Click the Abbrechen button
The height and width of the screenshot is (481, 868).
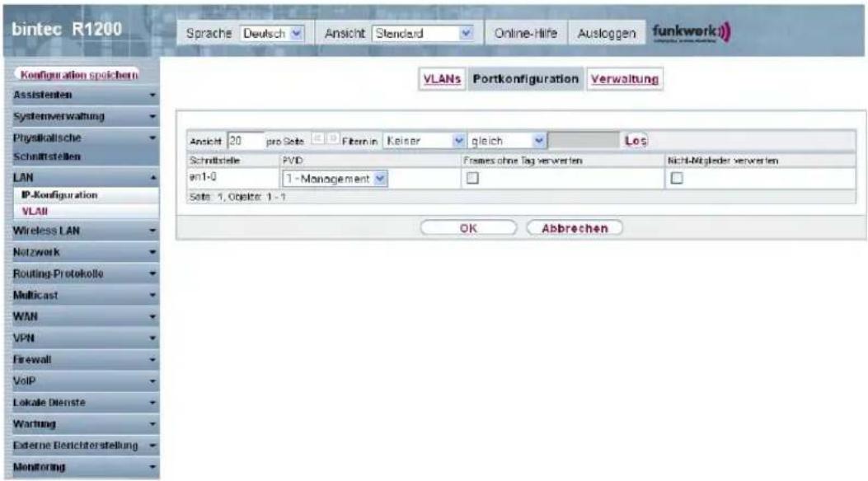tap(575, 228)
